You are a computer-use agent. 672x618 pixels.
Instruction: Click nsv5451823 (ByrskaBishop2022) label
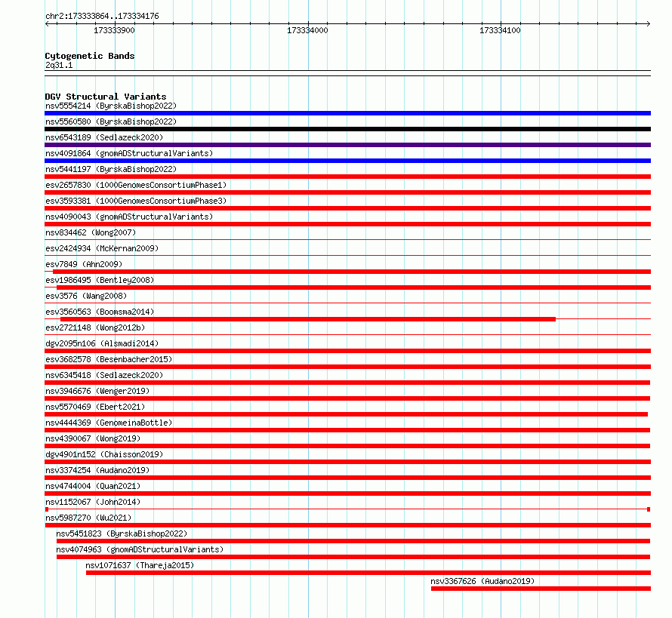coord(122,533)
